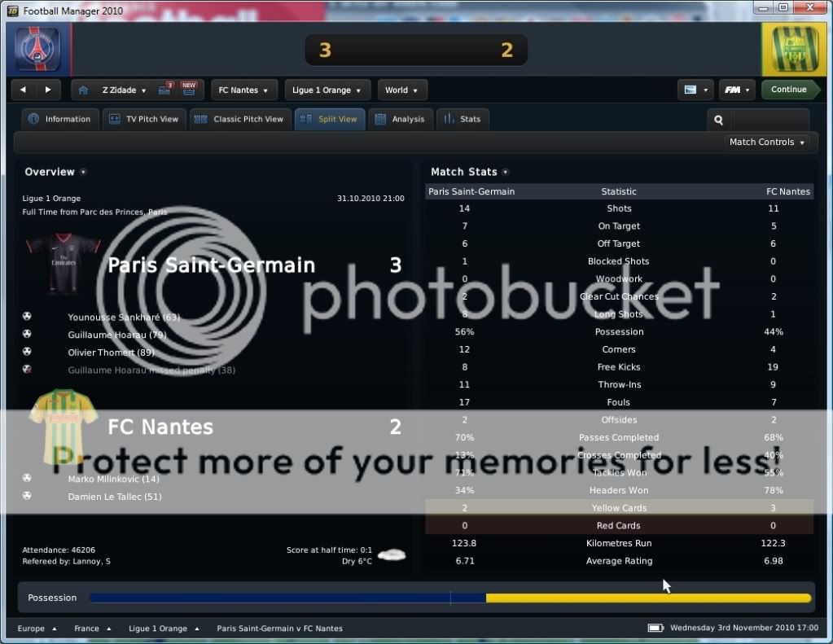Click the home icon beside Z Zidade
833x644 pixels.
tap(83, 90)
